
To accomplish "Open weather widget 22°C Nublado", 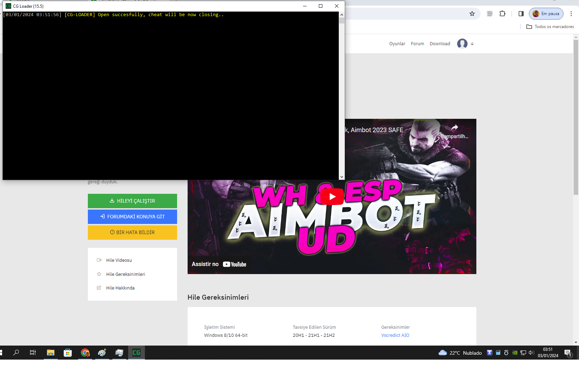I will (460, 353).
